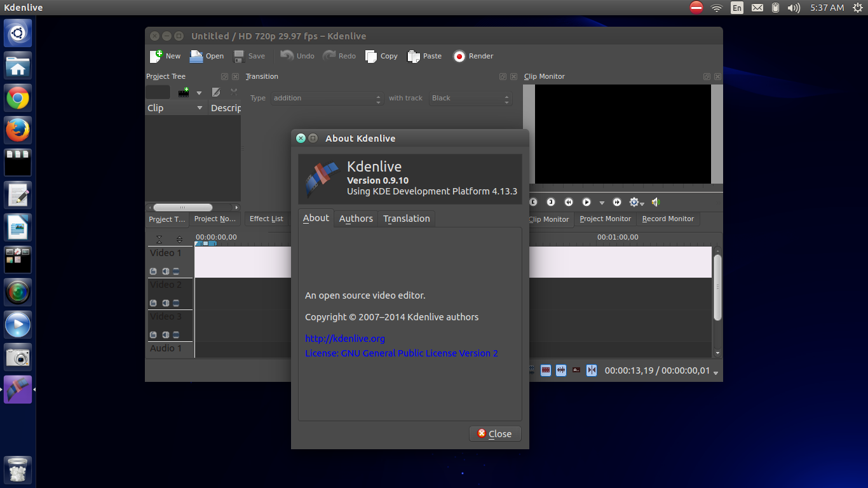Viewport: 868px width, 488px height.
Task: Switch to the Effect List tab
Action: pyautogui.click(x=266, y=219)
